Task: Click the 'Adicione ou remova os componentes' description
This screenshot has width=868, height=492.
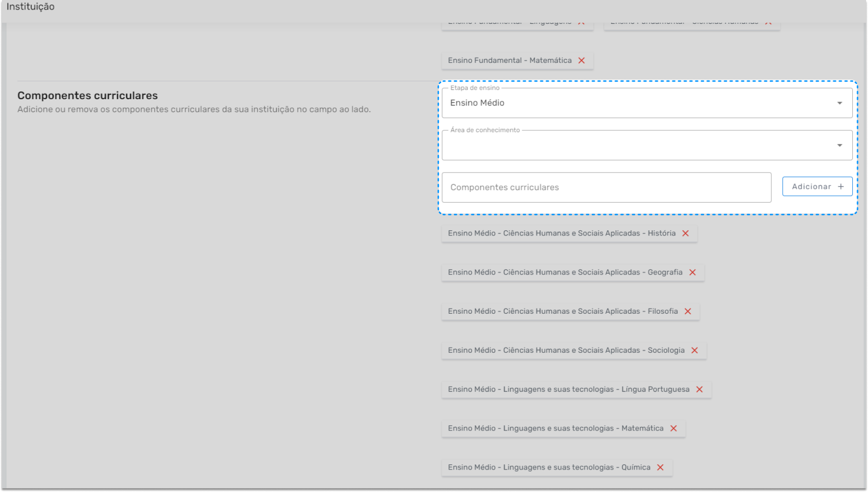Action: click(x=194, y=109)
